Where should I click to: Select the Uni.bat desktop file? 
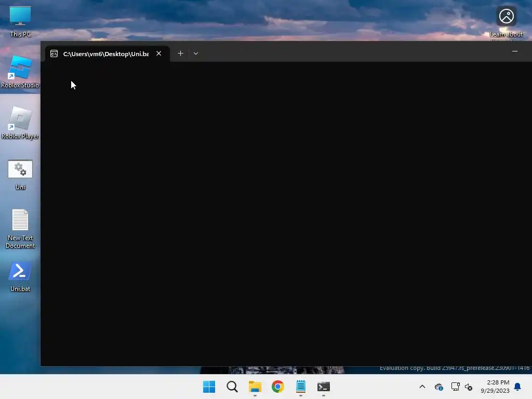[20, 276]
